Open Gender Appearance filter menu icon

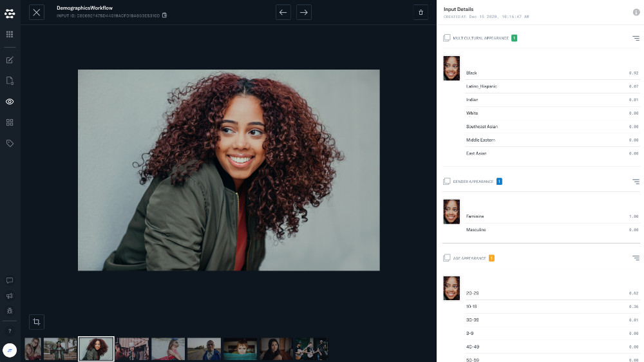pyautogui.click(x=636, y=182)
